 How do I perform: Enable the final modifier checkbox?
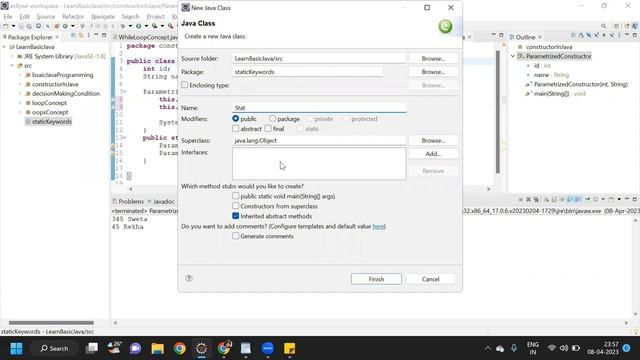pos(268,129)
